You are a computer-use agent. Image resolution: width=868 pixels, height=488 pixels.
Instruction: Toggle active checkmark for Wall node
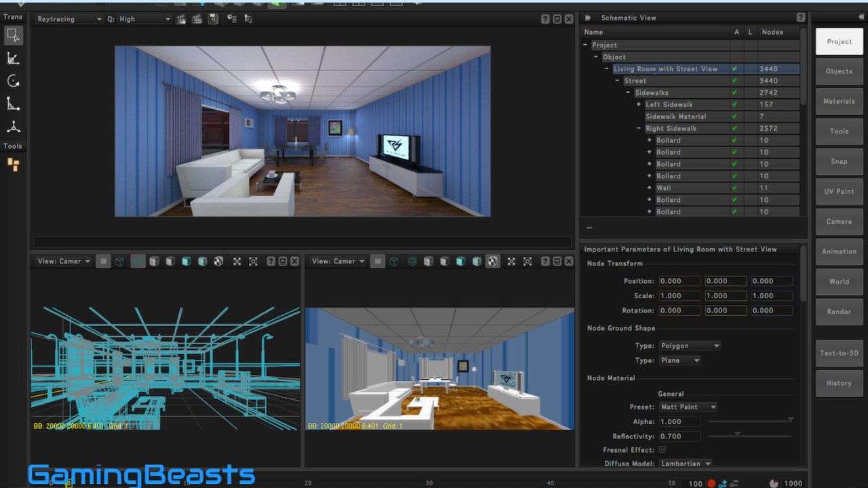[x=734, y=188]
